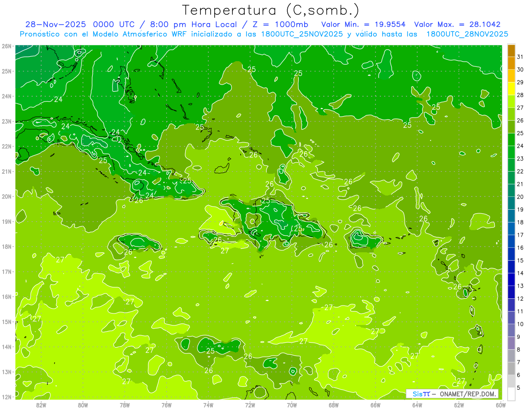The height and width of the screenshot is (411, 532).
Task: Click the title 'Temperatura (C,somb.)'
Action: pyautogui.click(x=271, y=10)
